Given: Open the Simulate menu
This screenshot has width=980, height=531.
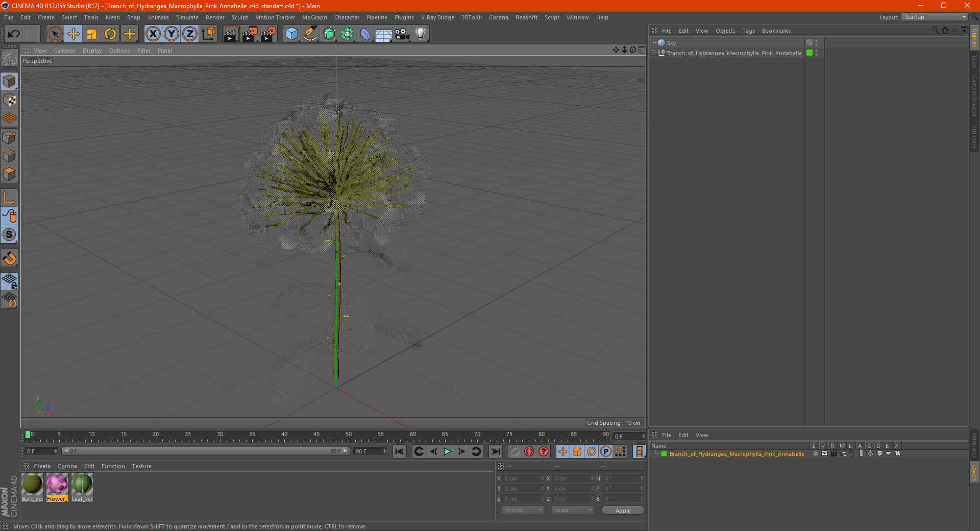Looking at the screenshot, I should [x=187, y=17].
